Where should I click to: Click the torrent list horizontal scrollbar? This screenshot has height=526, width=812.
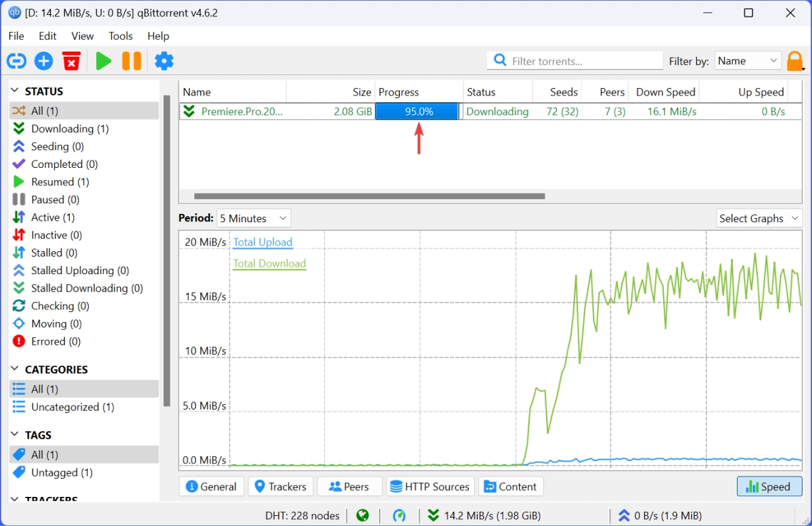[x=369, y=196]
